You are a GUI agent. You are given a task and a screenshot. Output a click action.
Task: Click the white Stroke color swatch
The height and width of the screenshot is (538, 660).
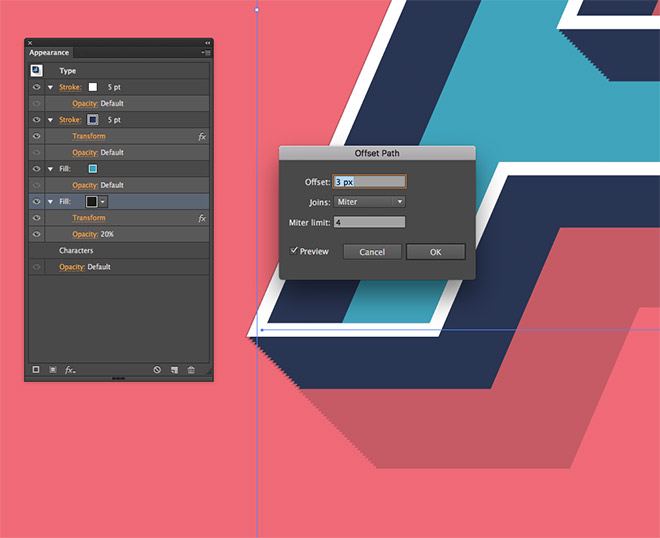[x=93, y=87]
